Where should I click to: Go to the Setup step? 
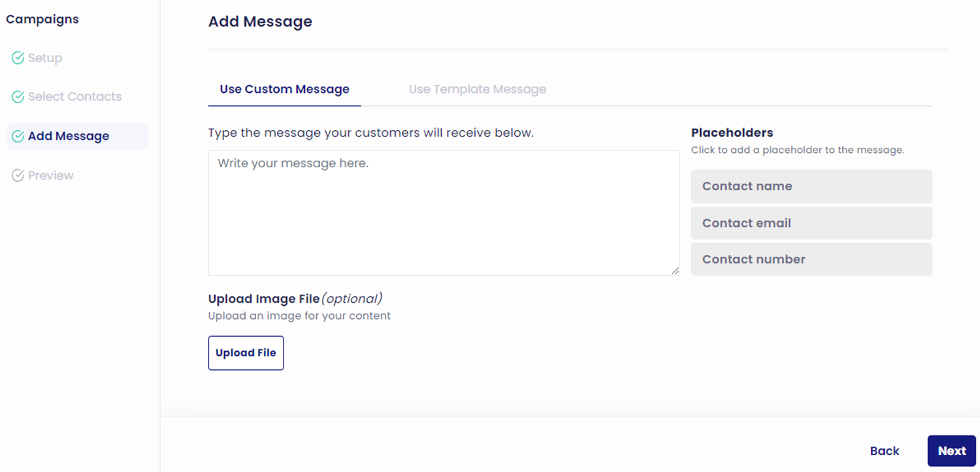[x=45, y=58]
